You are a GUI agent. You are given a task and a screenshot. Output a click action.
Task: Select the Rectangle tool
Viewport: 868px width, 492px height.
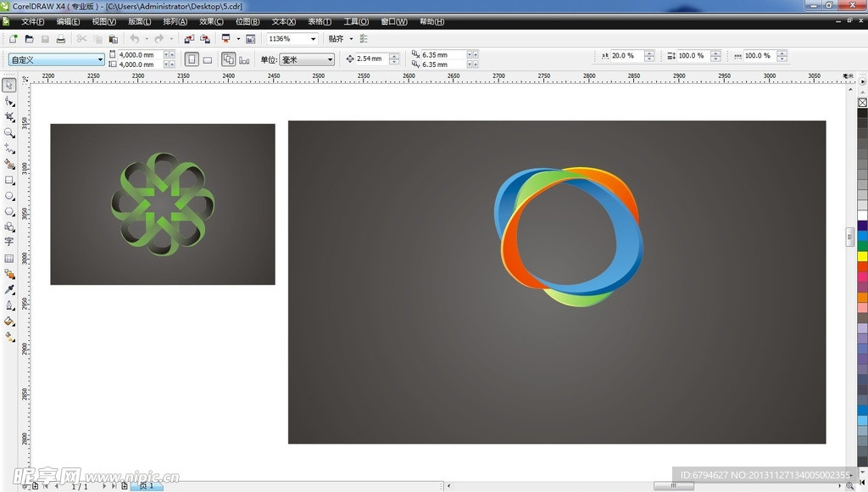[x=9, y=180]
